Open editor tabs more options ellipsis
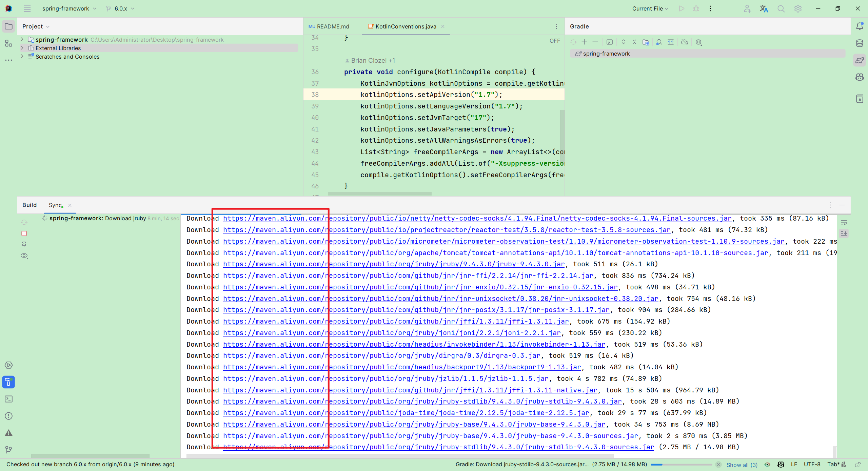Viewport: 868px width, 471px height. (556, 26)
